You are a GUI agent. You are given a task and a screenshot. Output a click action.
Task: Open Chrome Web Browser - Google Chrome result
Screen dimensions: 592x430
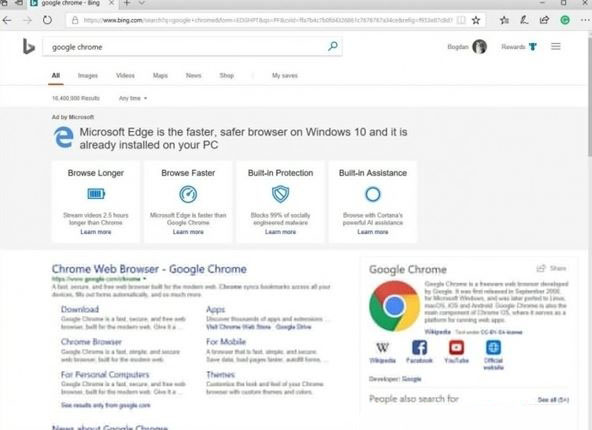149,269
